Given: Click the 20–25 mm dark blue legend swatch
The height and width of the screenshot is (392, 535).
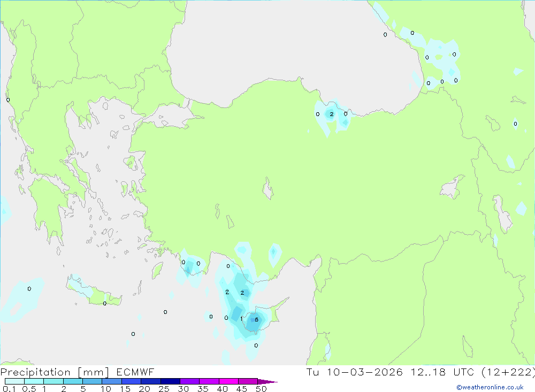Looking at the screenshot, I should [150, 381].
